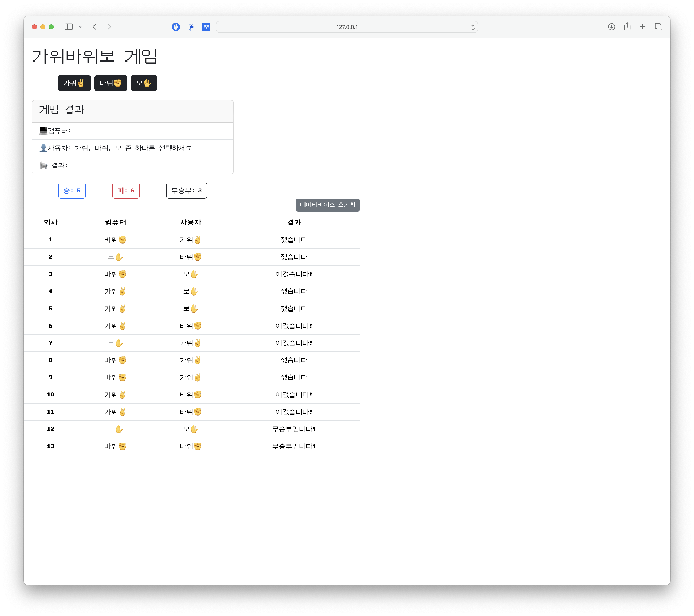
Task: Reload the page with the refresh icon
Action: pos(472,27)
